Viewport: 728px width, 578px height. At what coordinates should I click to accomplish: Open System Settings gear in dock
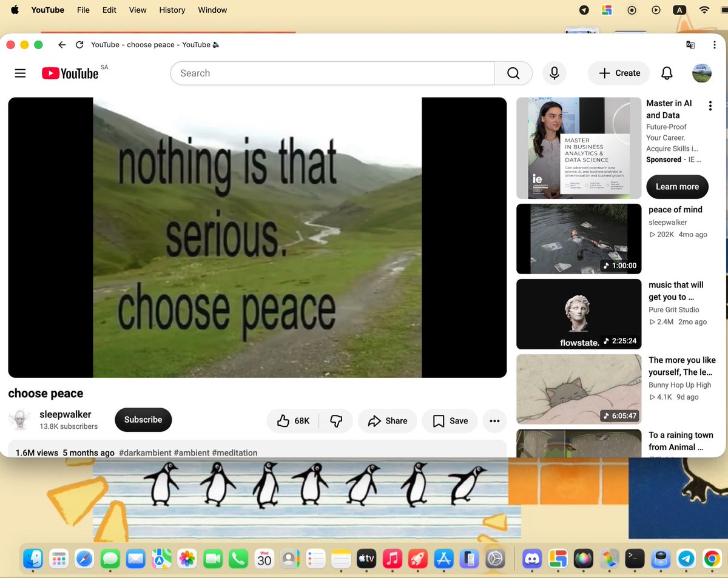pos(496,559)
